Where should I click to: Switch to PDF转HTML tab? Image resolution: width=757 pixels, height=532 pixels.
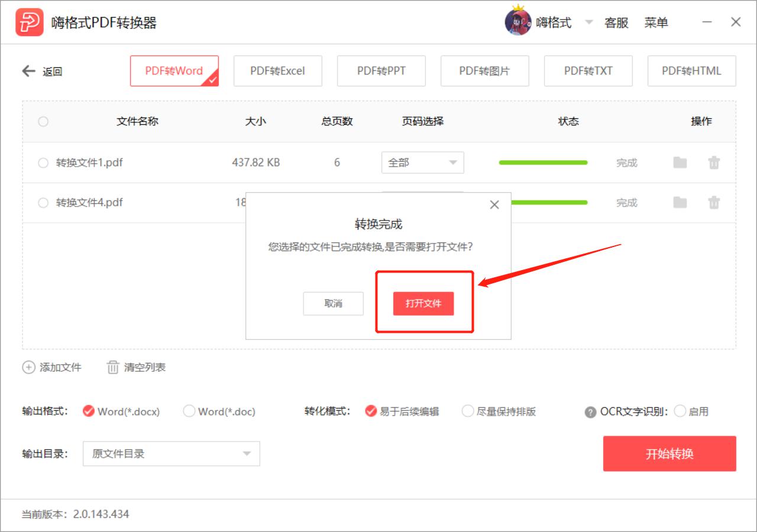tap(692, 71)
